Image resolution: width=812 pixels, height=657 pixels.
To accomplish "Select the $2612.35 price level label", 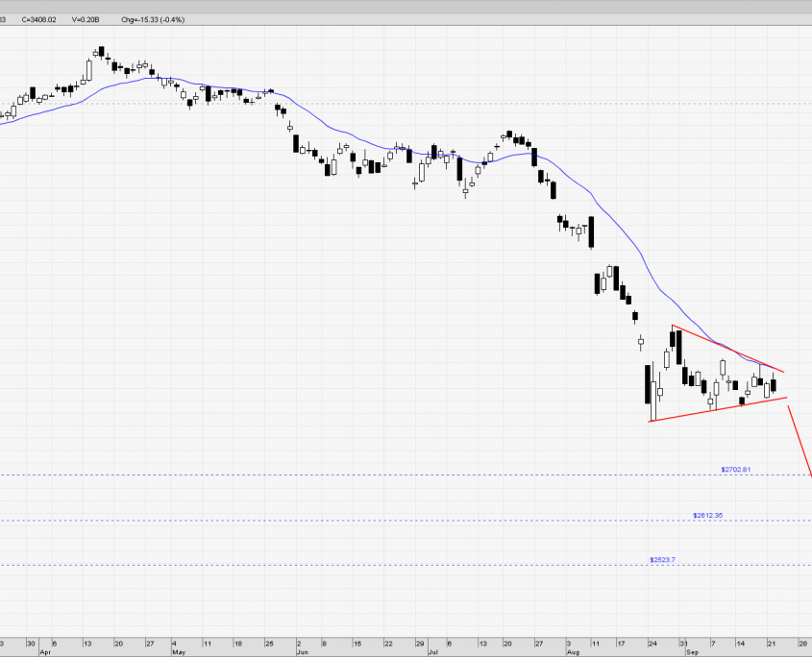I will (706, 516).
